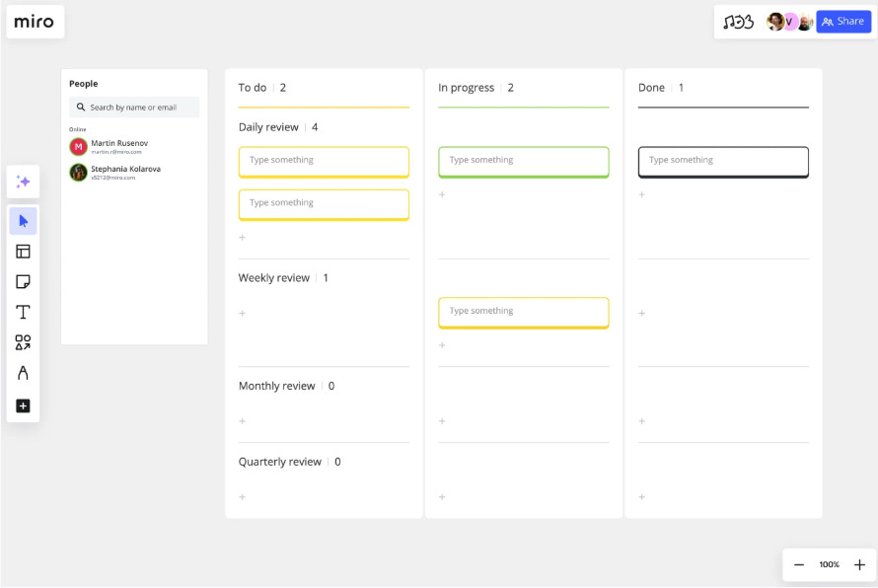Select the Text tool

click(23, 312)
